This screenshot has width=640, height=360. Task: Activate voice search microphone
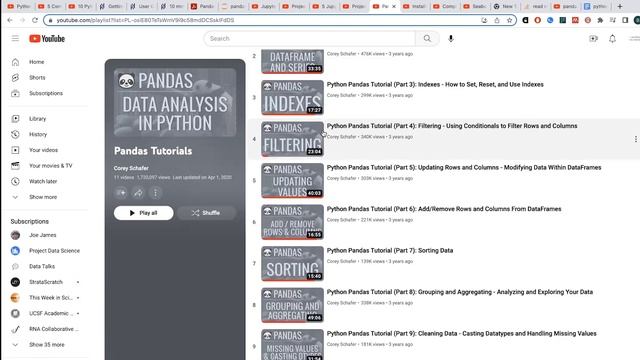[x=451, y=38]
